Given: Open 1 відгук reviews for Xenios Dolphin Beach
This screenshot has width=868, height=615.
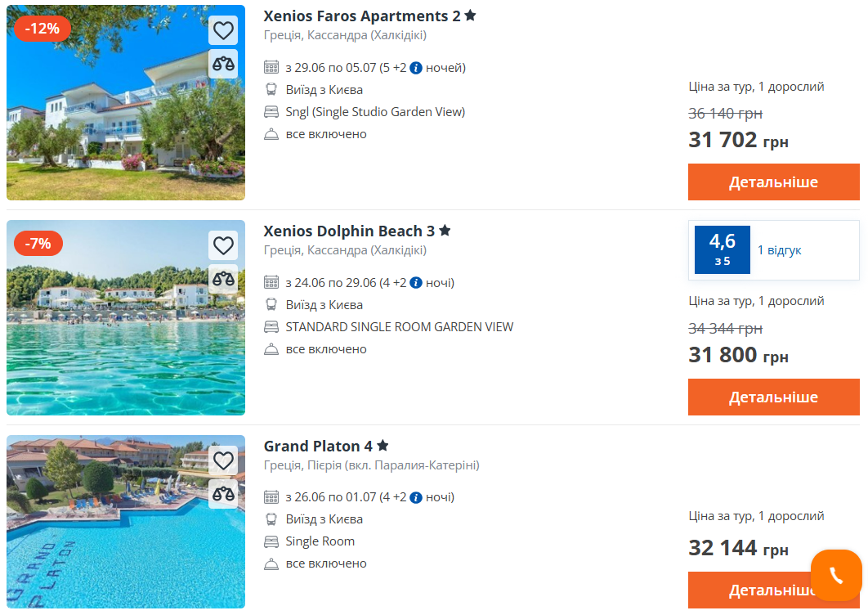Looking at the screenshot, I should 781,249.
